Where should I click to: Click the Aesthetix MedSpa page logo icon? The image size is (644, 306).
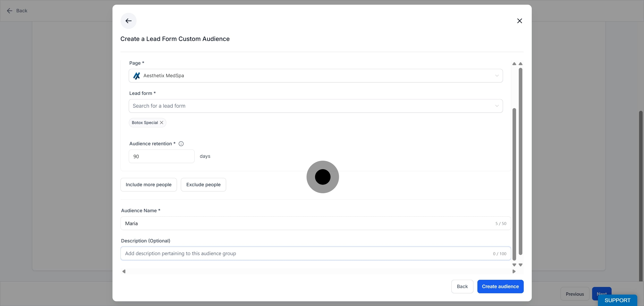point(136,76)
